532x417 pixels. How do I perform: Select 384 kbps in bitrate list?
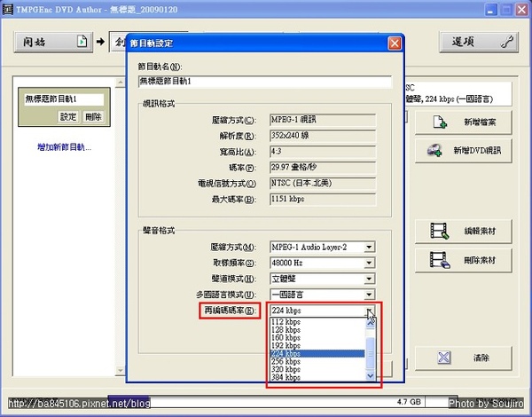pyautogui.click(x=317, y=377)
